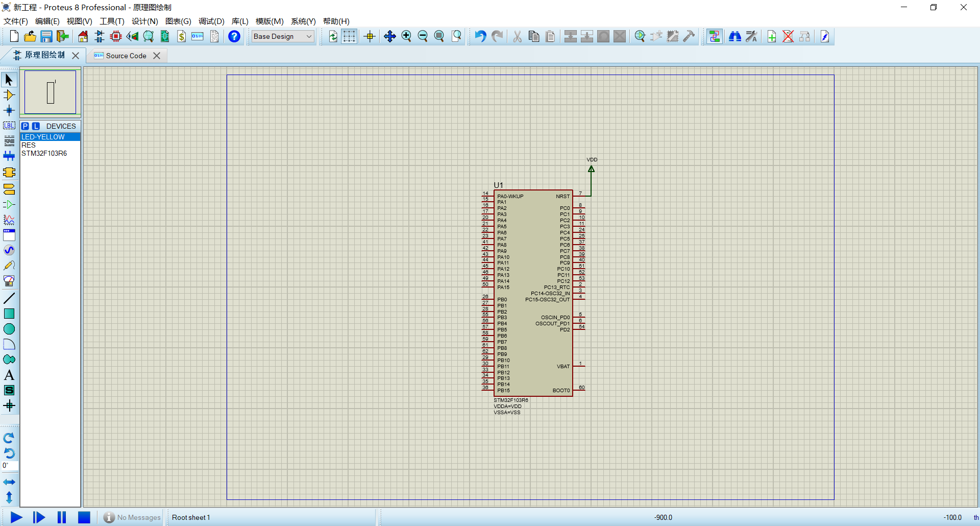Toggle the grid display

click(x=349, y=36)
